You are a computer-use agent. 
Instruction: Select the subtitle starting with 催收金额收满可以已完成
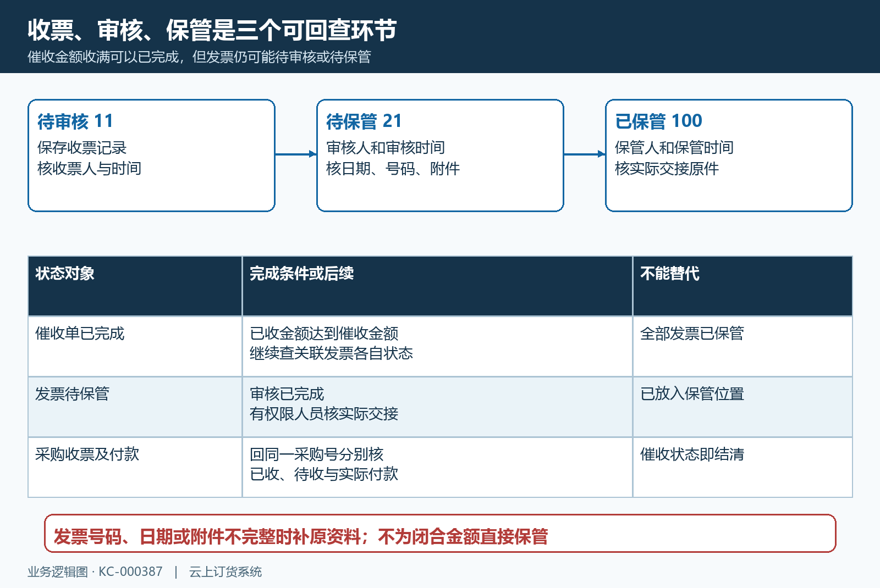(199, 57)
